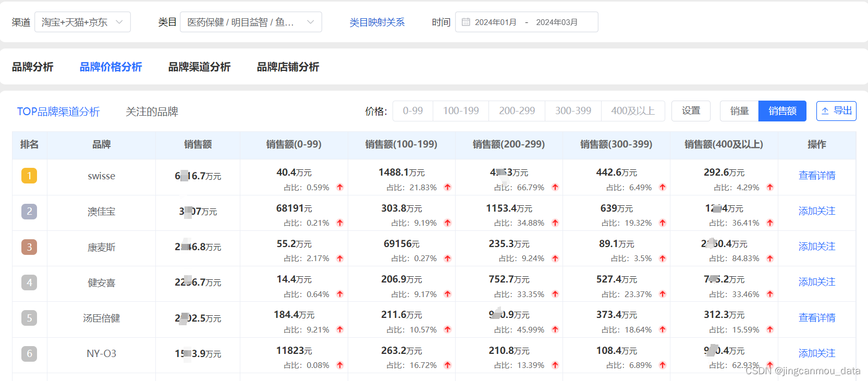Click red up arrow beside 康麦斯 2.17%
The image size is (868, 381).
[340, 258]
